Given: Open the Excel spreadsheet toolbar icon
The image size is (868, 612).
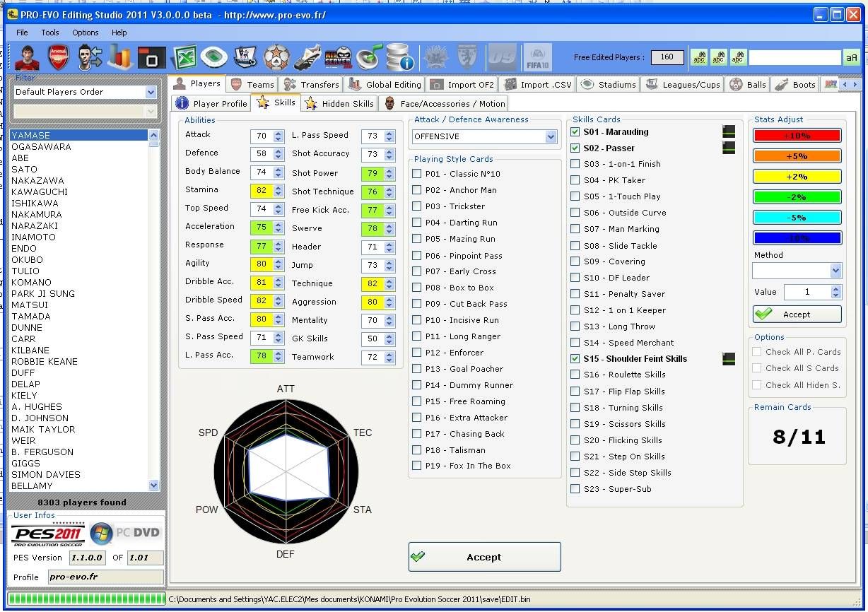Looking at the screenshot, I should (184, 57).
